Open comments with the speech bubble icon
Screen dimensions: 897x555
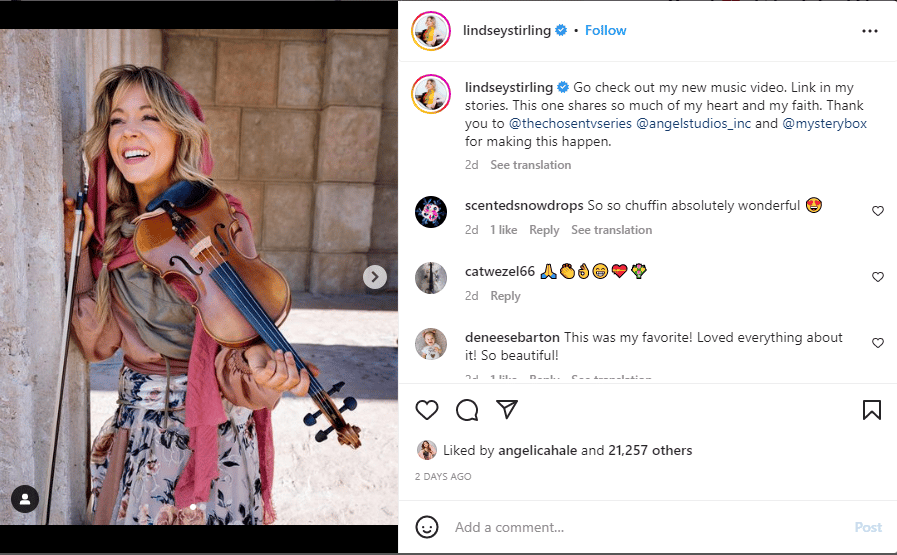pyautogui.click(x=467, y=410)
